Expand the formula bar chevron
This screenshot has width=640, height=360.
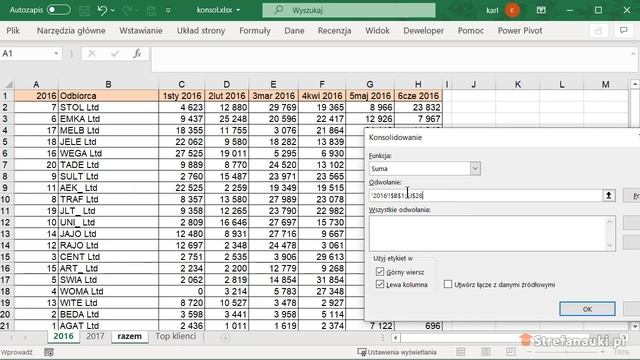click(633, 53)
